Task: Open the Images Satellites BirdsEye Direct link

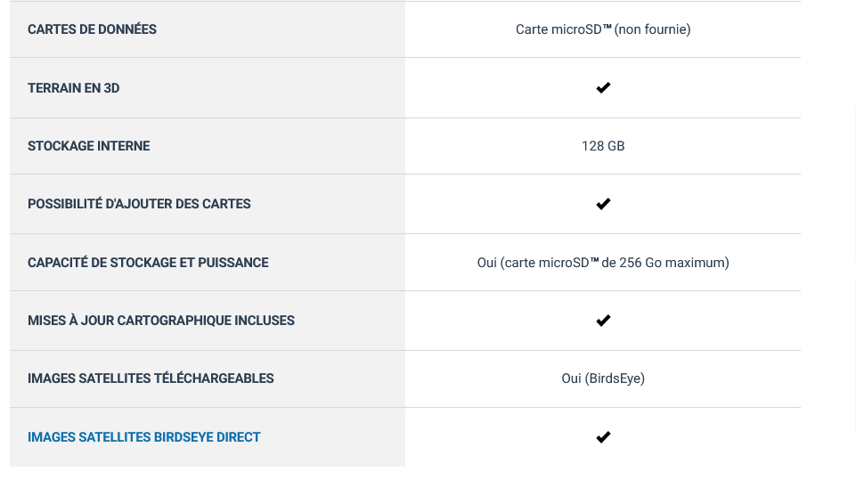Action: pyautogui.click(x=144, y=437)
